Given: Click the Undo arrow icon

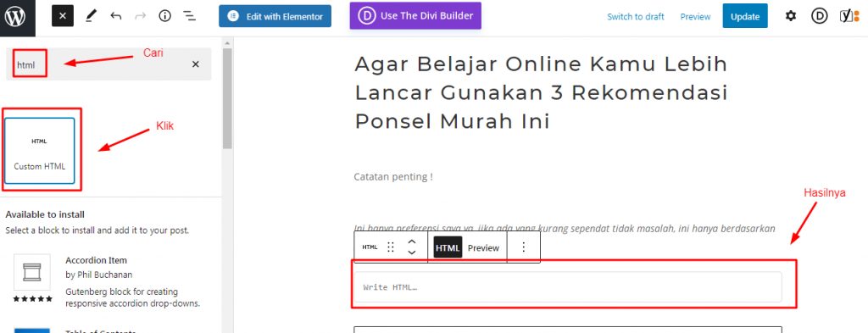Looking at the screenshot, I should (x=115, y=16).
